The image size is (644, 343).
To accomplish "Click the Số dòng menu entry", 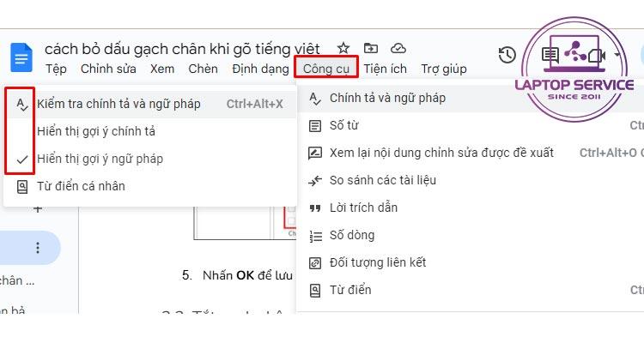I will 352,235.
